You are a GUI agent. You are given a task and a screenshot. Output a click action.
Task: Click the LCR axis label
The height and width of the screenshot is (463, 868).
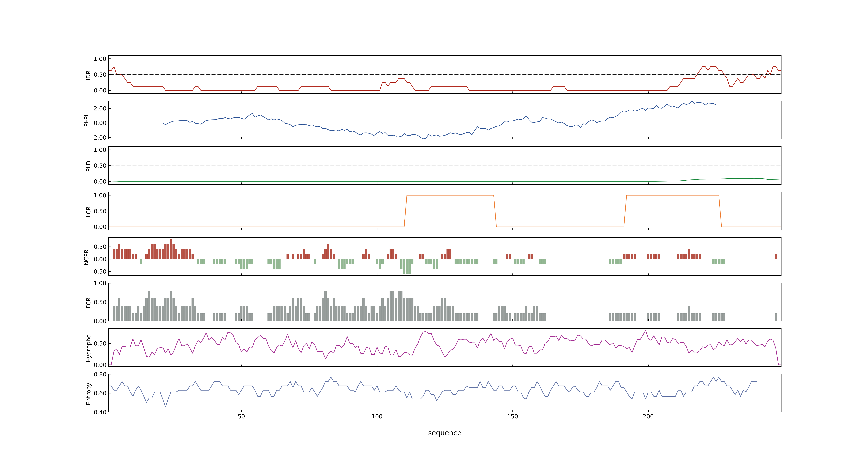pyautogui.click(x=88, y=211)
